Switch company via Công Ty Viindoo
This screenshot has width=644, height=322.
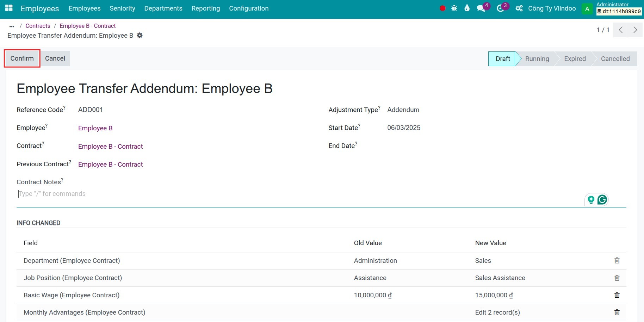552,8
